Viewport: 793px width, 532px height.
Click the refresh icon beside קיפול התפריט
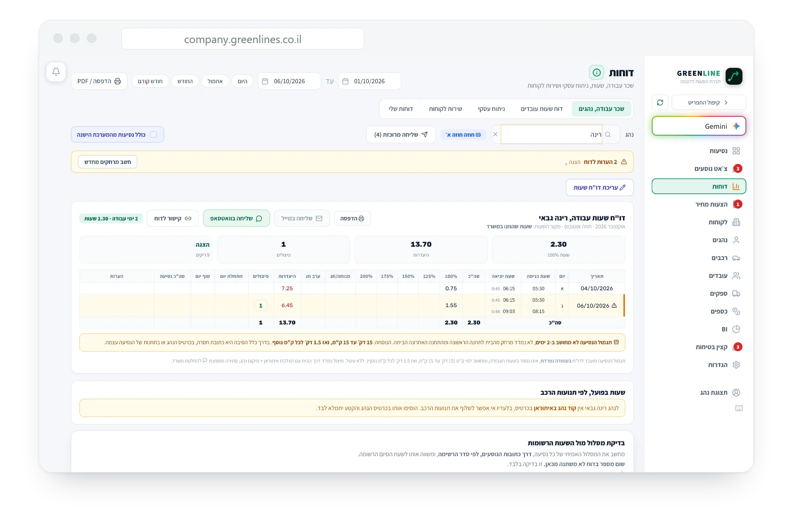(660, 103)
